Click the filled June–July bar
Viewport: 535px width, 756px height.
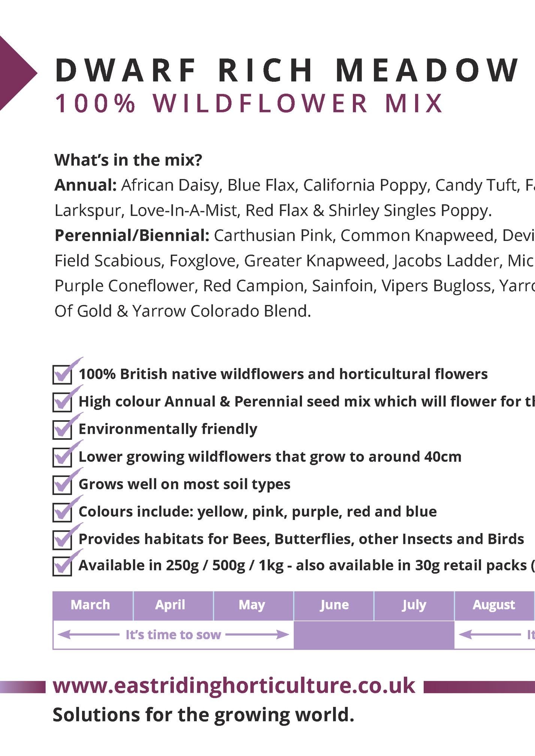pos(374,635)
